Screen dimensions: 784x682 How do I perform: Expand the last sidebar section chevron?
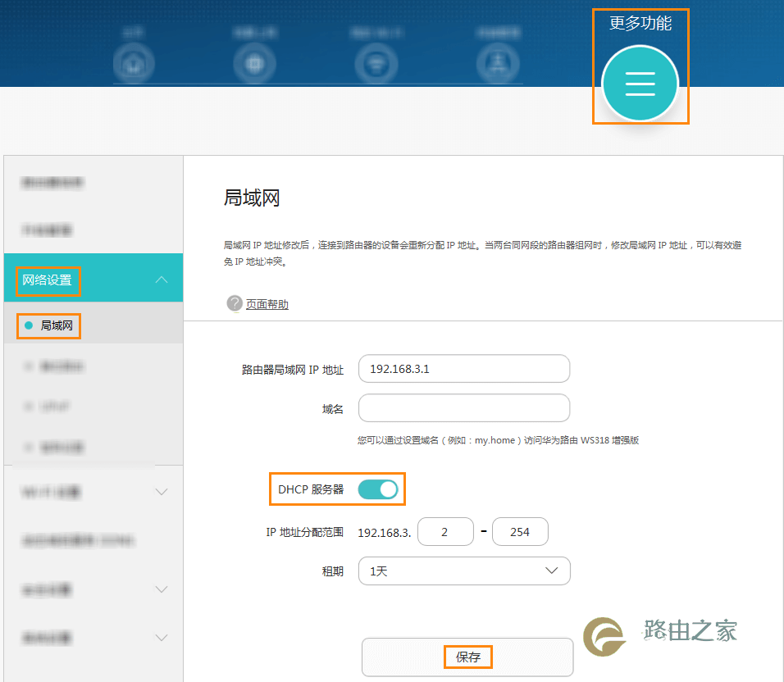click(162, 638)
